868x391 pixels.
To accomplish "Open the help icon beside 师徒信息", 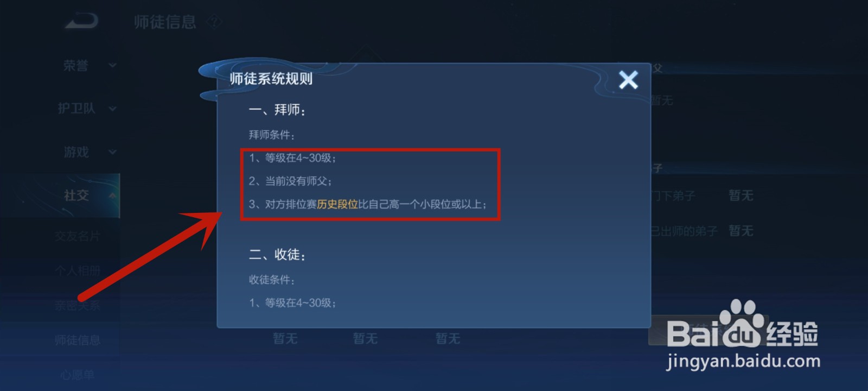I will [x=214, y=22].
